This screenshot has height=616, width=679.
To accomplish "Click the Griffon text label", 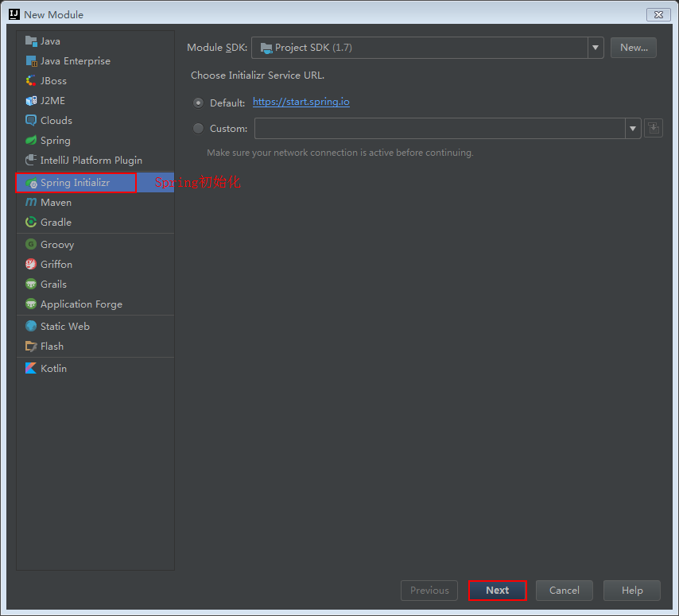I will pyautogui.click(x=56, y=264).
